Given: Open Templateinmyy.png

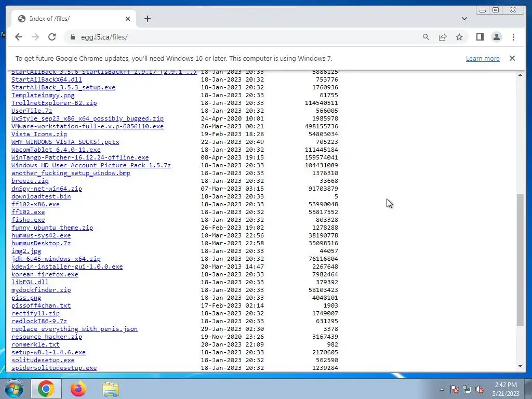Looking at the screenshot, I should click(x=43, y=95).
